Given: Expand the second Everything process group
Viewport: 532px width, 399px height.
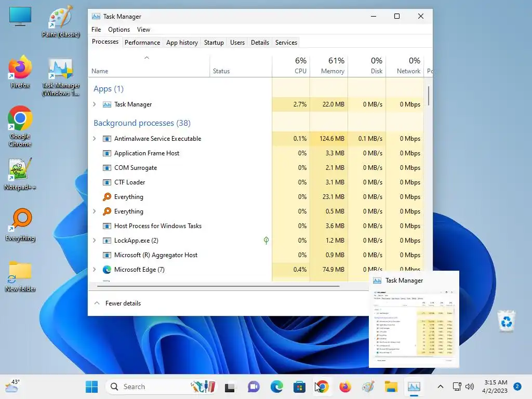Looking at the screenshot, I should click(x=95, y=211).
